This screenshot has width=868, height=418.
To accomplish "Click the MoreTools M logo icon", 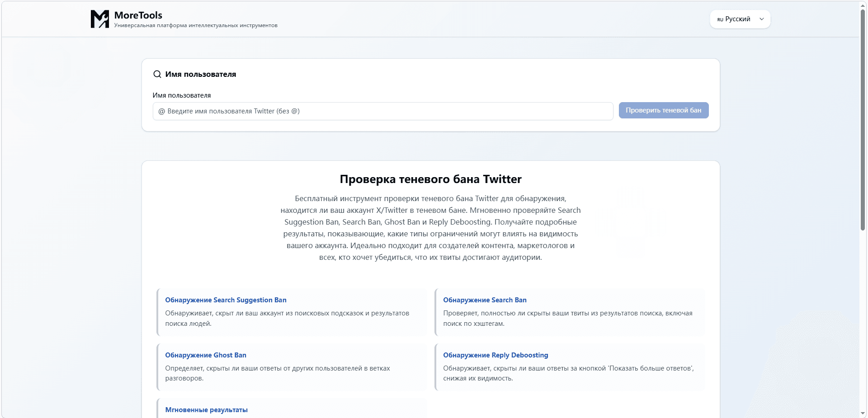I will 99,19.
